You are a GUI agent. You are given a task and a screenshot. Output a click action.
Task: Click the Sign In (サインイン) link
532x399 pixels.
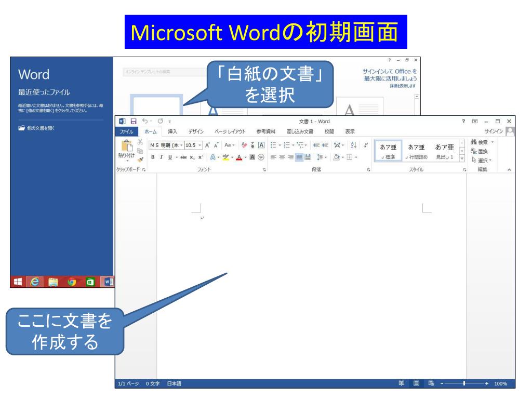[494, 131]
